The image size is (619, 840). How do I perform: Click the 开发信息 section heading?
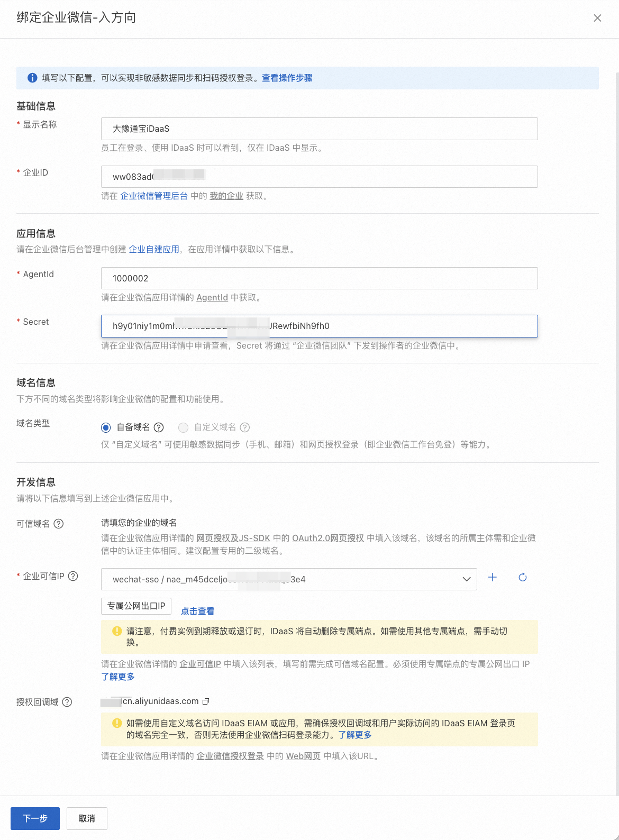(x=36, y=482)
